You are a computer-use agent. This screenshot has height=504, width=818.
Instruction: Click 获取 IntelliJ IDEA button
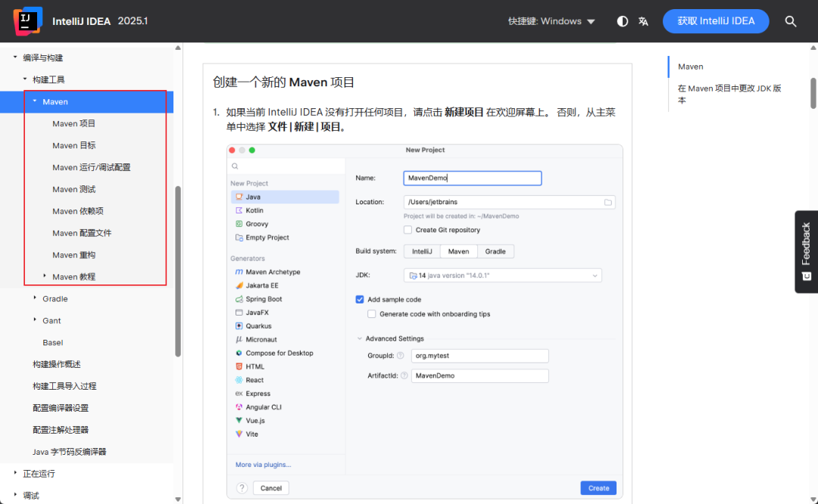coord(716,21)
